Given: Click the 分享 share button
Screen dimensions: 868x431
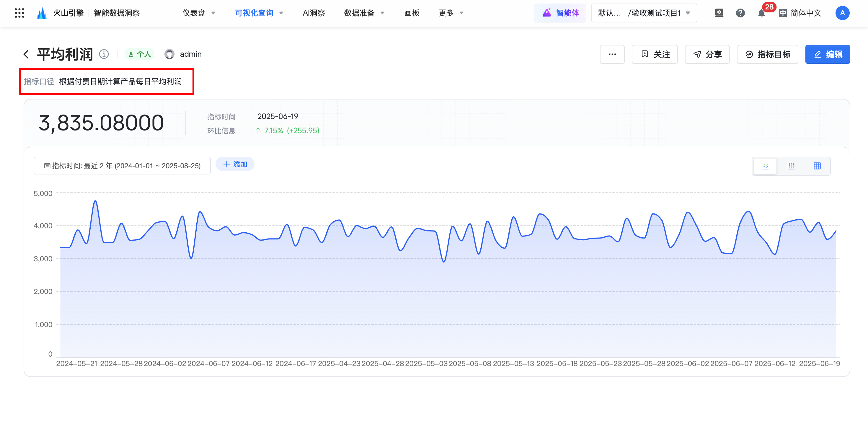Looking at the screenshot, I should pyautogui.click(x=707, y=54).
